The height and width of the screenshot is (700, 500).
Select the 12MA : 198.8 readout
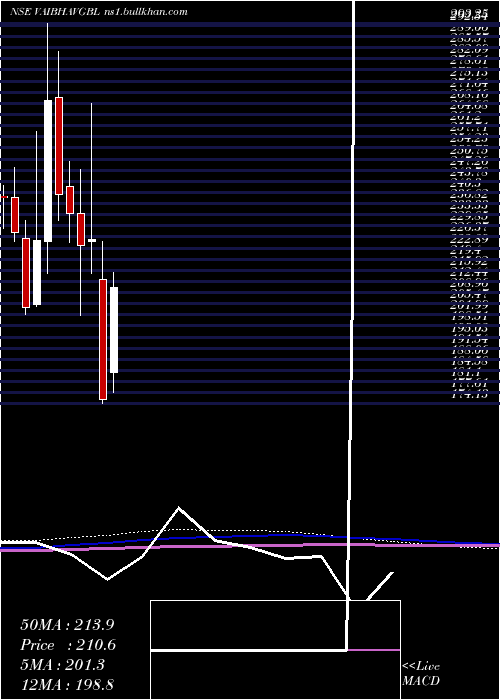pyautogui.click(x=69, y=685)
